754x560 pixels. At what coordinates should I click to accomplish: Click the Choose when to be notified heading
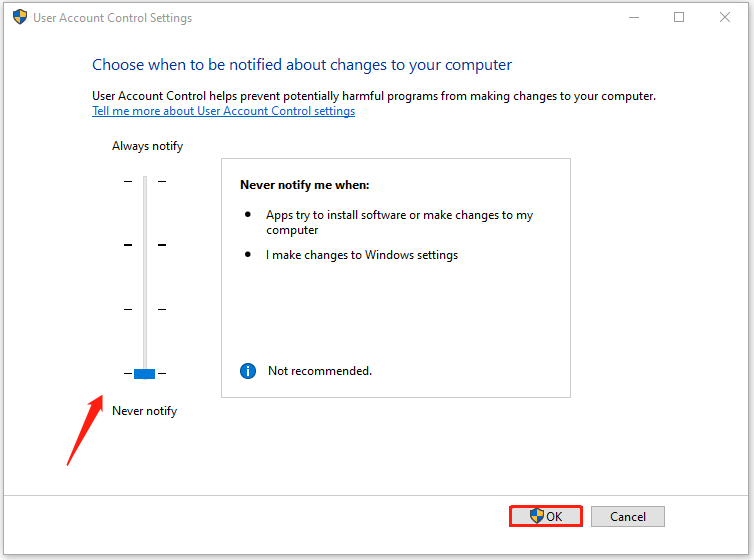point(302,65)
